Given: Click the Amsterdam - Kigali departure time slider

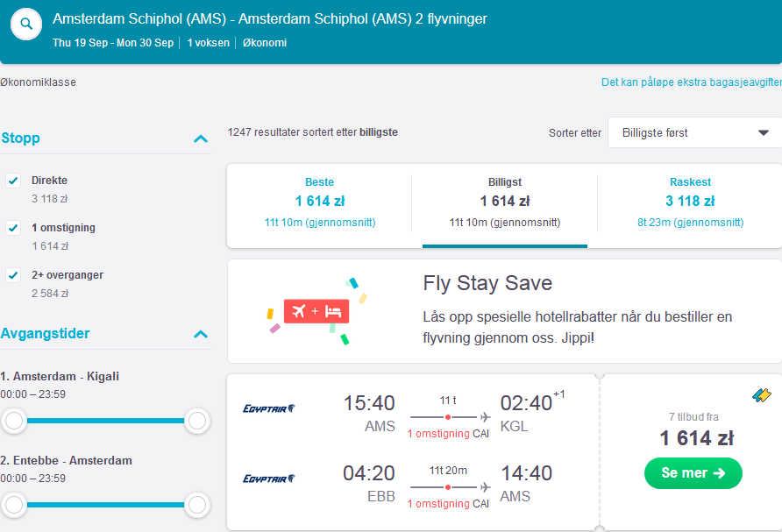Looking at the screenshot, I should click(106, 421).
